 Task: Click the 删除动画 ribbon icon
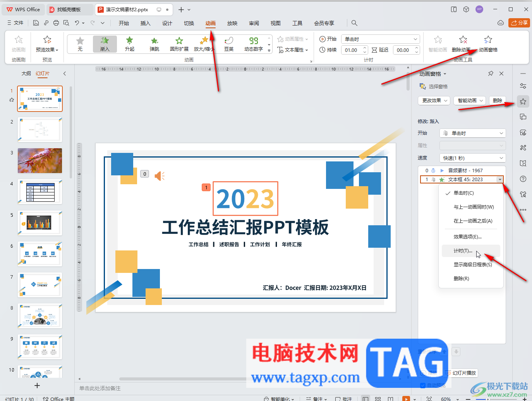463,39
